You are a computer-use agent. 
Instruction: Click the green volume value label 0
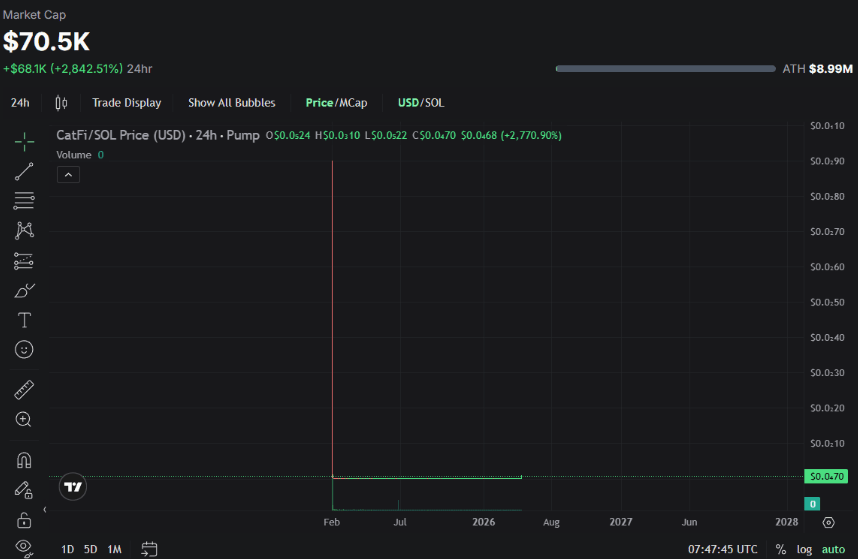tap(812, 504)
